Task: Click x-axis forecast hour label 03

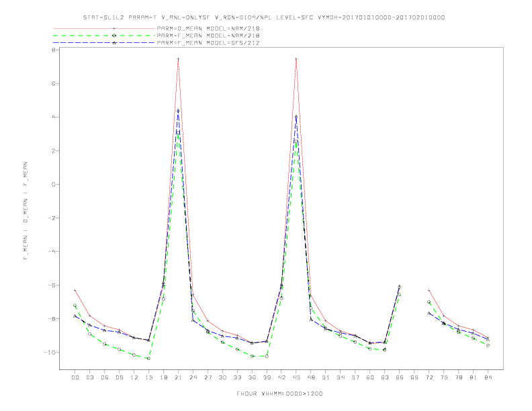Action: click(89, 377)
